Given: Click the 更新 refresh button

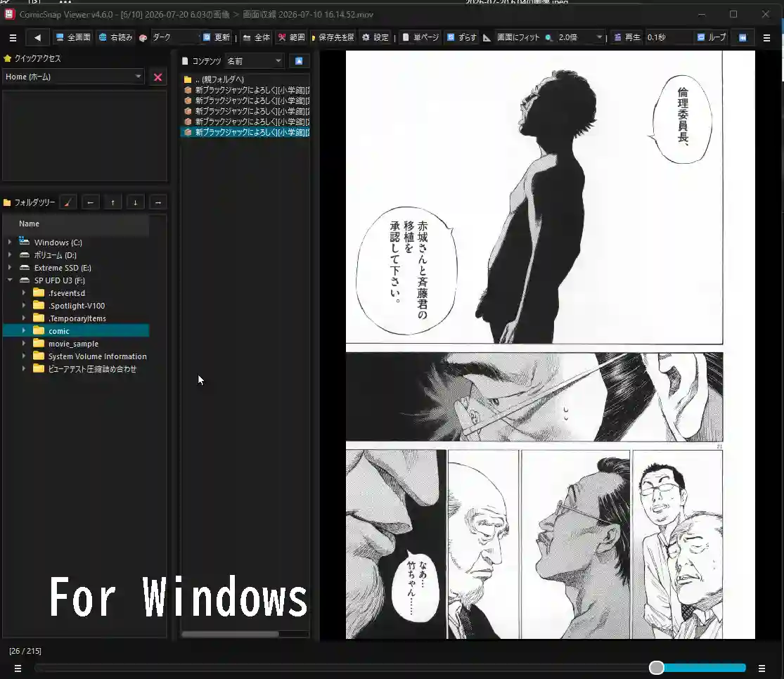Looking at the screenshot, I should 217,37.
